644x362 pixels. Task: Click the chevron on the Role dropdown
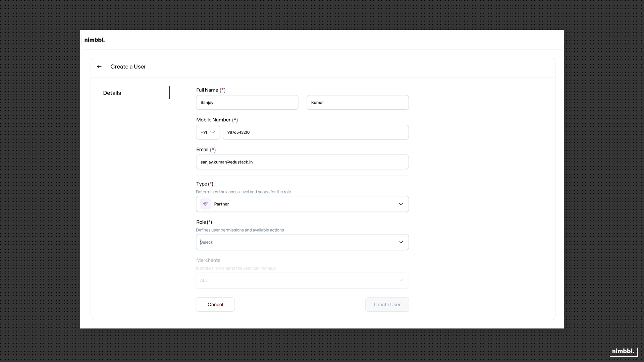[x=400, y=242]
